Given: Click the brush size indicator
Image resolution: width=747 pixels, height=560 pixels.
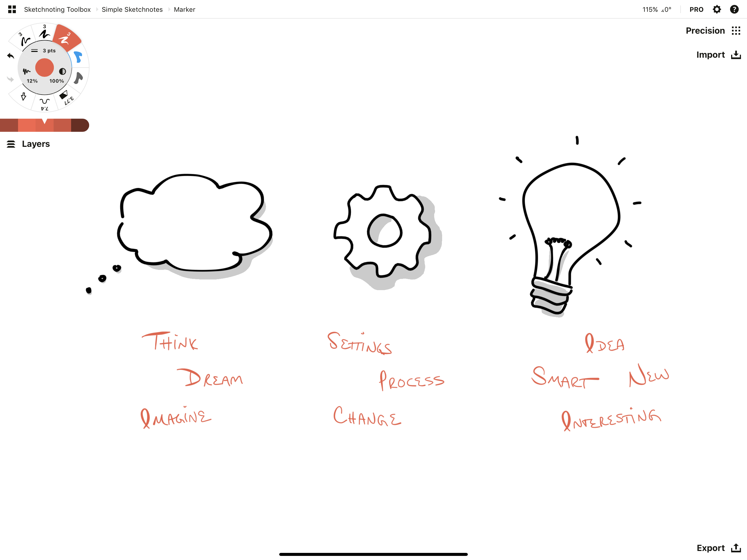Looking at the screenshot, I should tap(46, 51).
